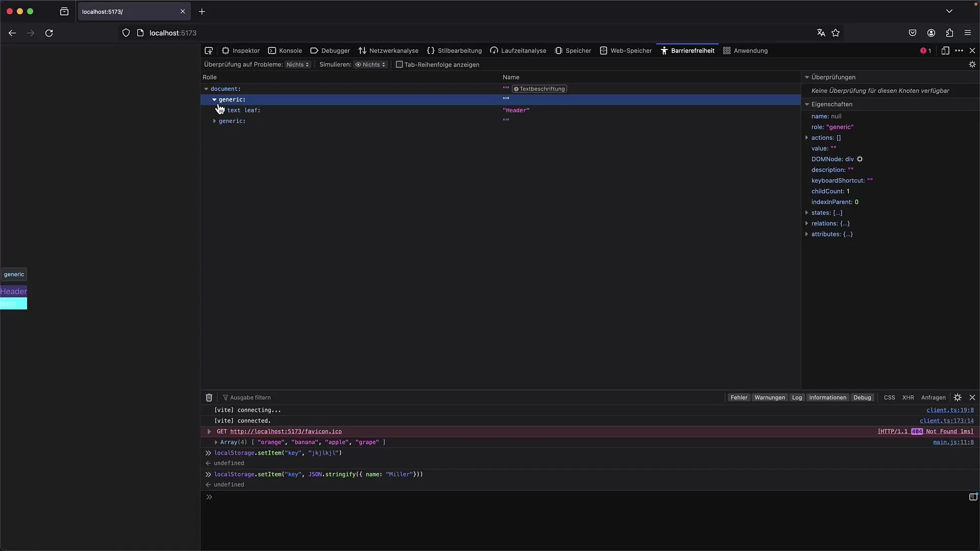980x551 pixels.
Task: Go back in browser history
Action: pyautogui.click(x=12, y=33)
